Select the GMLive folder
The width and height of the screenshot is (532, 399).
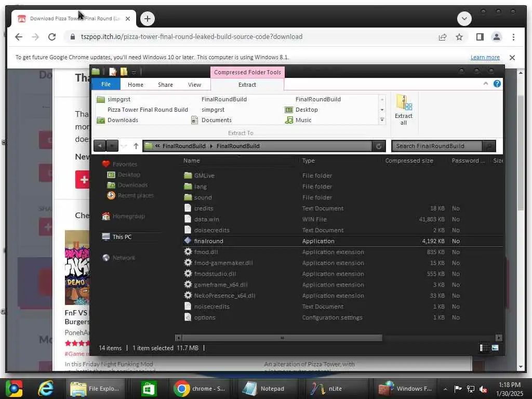click(x=204, y=176)
